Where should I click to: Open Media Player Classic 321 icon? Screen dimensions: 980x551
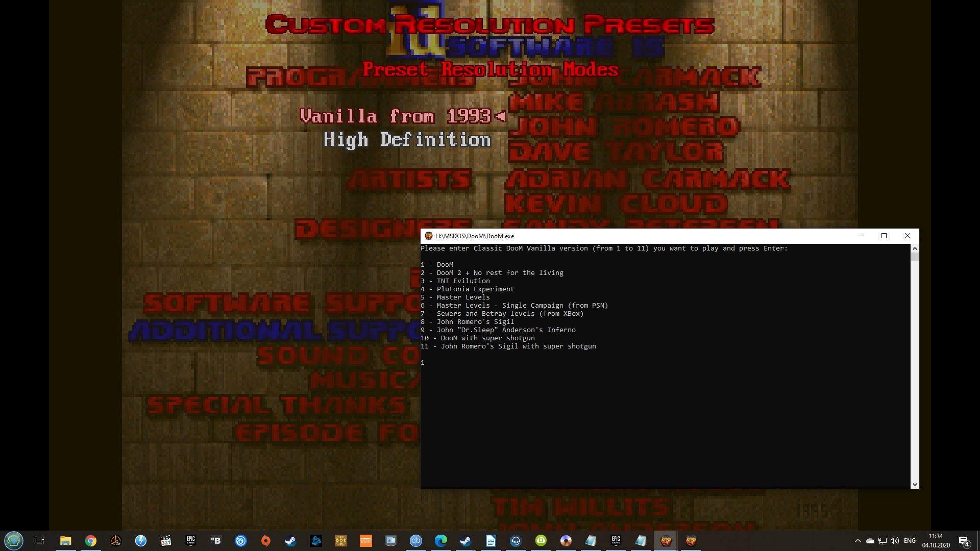coord(166,541)
